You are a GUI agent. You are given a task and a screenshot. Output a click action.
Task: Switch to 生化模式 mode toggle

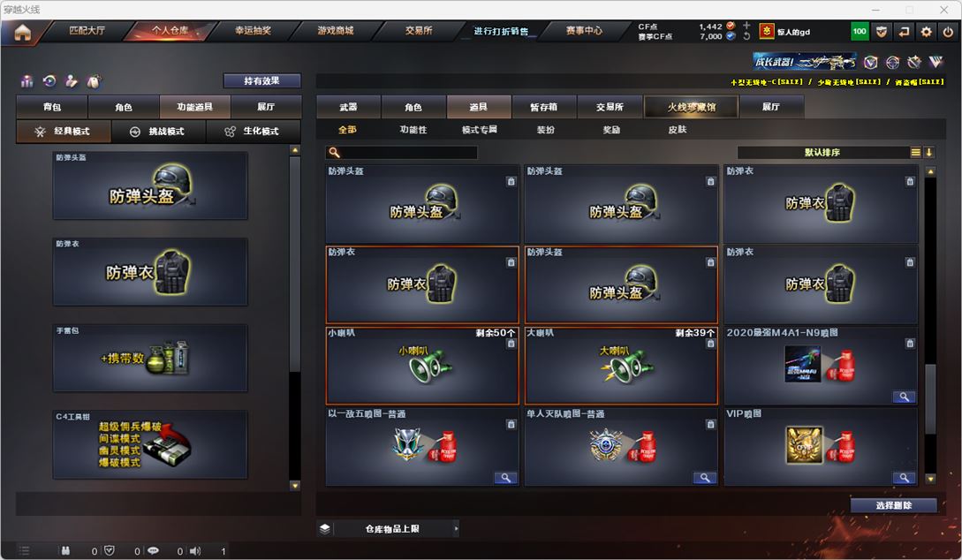point(253,132)
